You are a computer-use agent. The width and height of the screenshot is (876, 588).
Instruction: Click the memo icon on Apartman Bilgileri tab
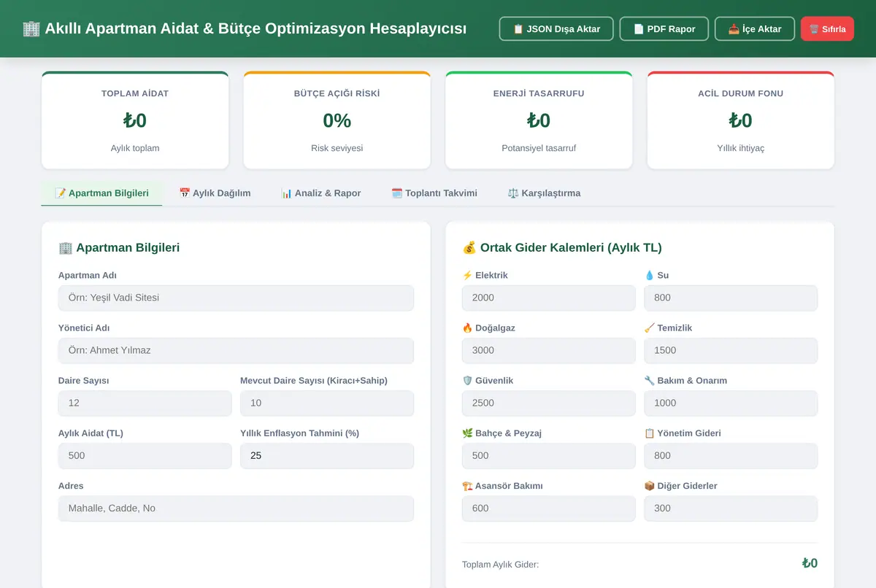[x=61, y=193]
